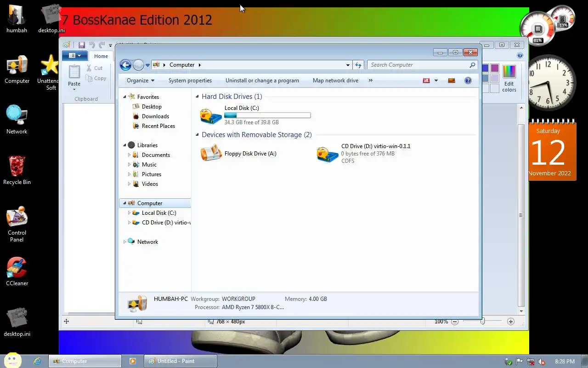This screenshot has width=588, height=368.
Task: Click Redo in Paint's quick access toolbar
Action: coord(102,45)
